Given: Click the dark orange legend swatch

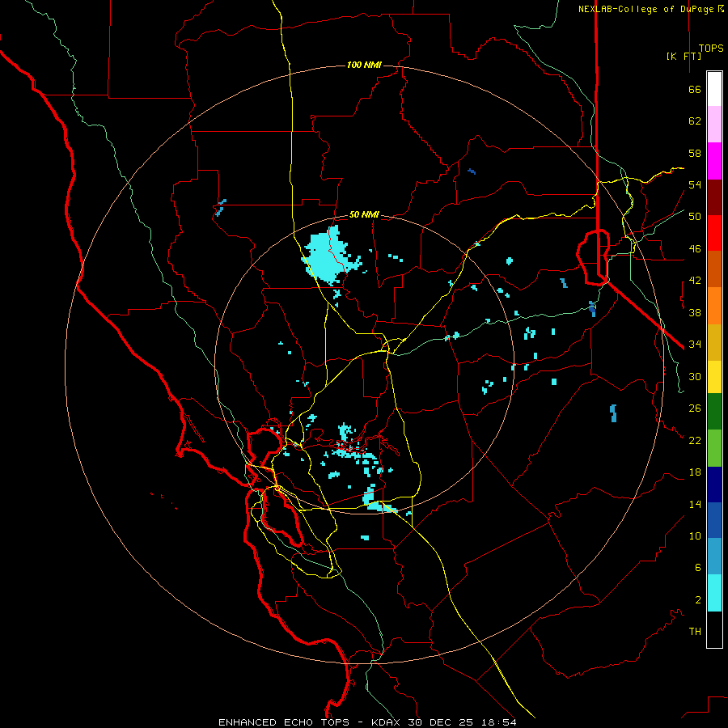Looking at the screenshot, I should pyautogui.click(x=714, y=269).
